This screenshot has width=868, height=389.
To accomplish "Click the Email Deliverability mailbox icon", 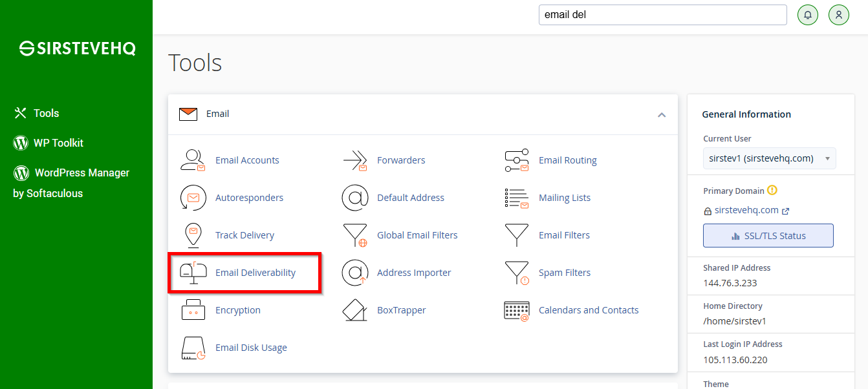I will click(193, 273).
